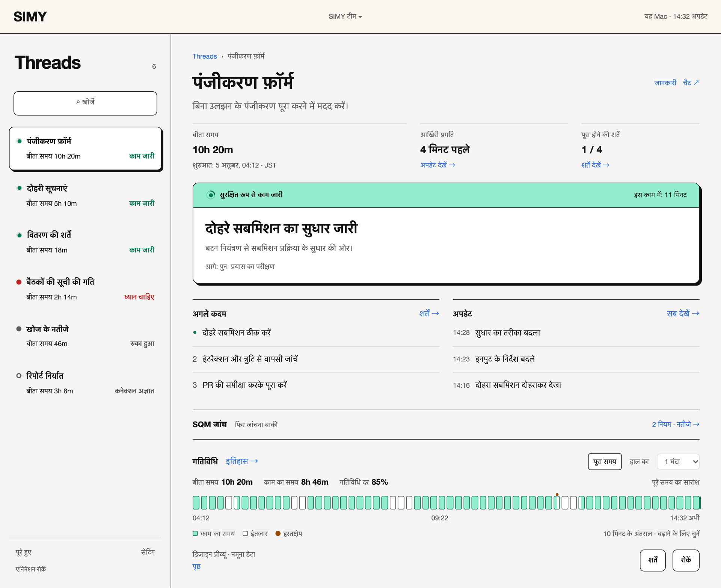Click the हस्तक्षेप orange marker on timeline

point(557,494)
